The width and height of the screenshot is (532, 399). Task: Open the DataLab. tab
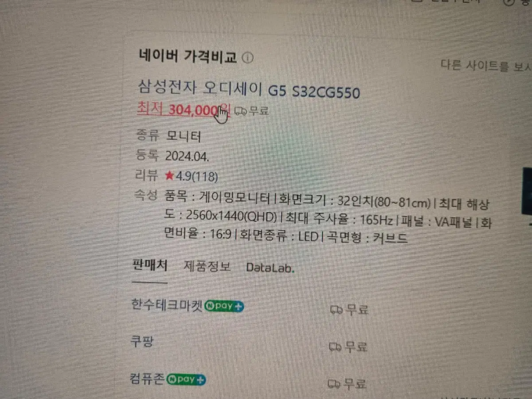click(270, 268)
